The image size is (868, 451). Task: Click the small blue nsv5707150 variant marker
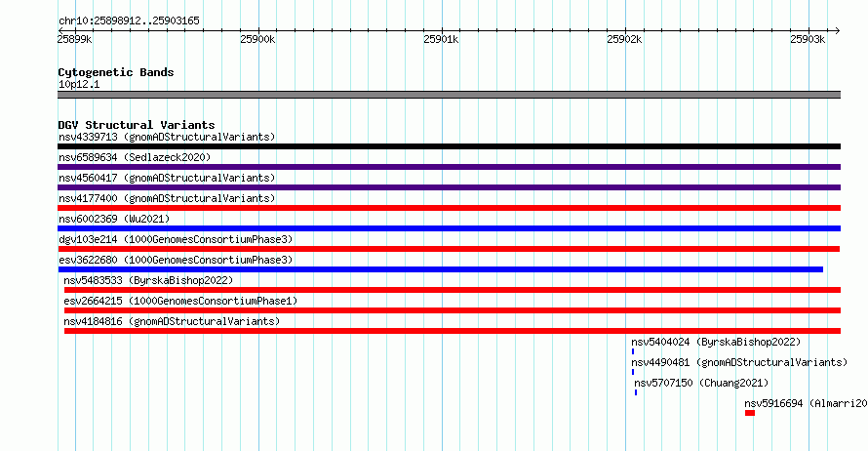click(x=636, y=392)
